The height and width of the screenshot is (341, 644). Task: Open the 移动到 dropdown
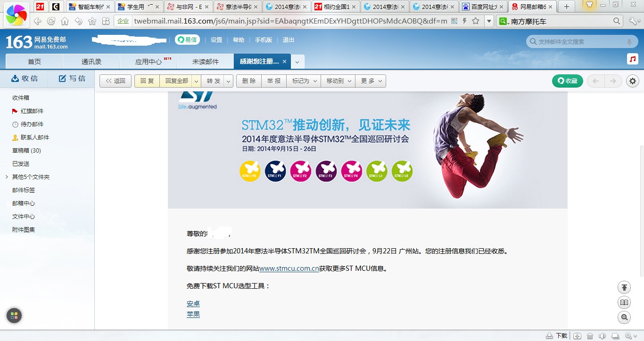338,81
